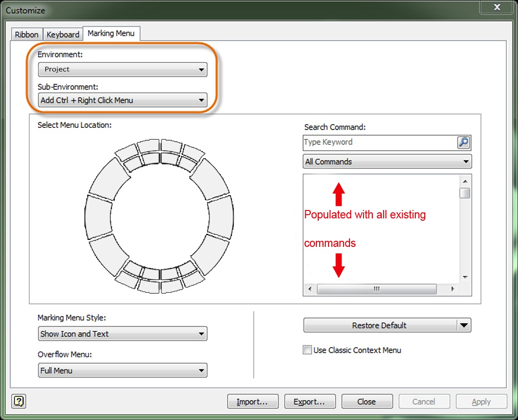
Task: Switch to the Keyboard tab
Action: click(63, 35)
